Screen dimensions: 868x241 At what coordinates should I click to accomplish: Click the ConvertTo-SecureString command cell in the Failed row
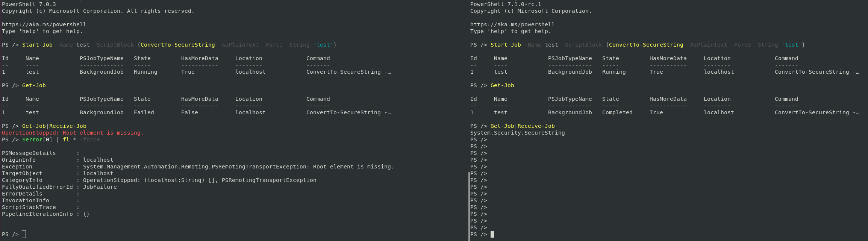point(348,112)
